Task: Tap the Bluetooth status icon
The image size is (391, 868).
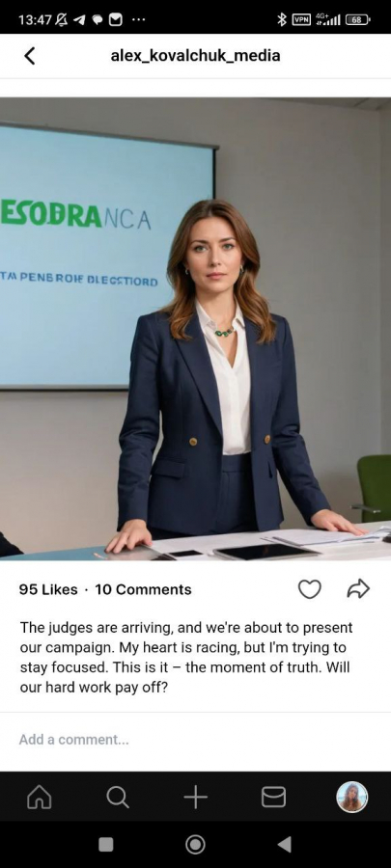Action: pos(281,19)
